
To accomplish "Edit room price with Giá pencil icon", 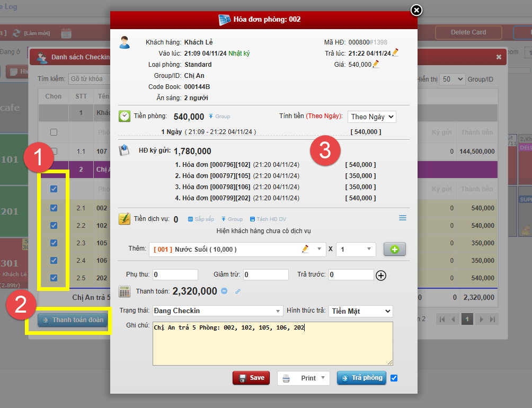I will pyautogui.click(x=376, y=64).
